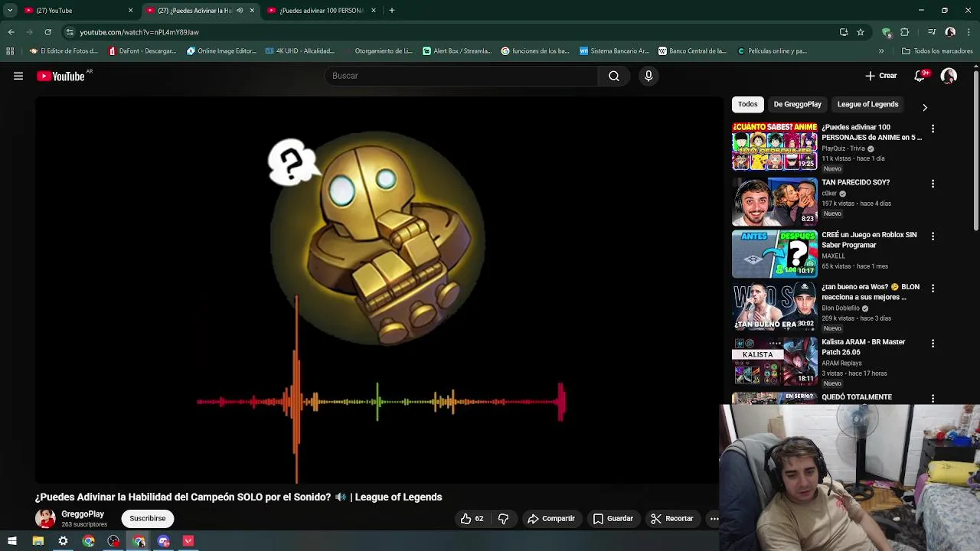Open a new browser tab

pos(392,11)
